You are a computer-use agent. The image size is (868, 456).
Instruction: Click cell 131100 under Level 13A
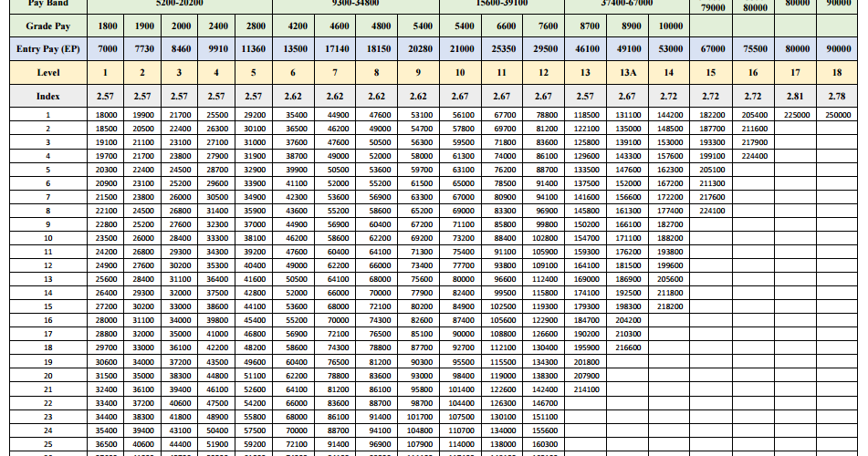pos(628,115)
